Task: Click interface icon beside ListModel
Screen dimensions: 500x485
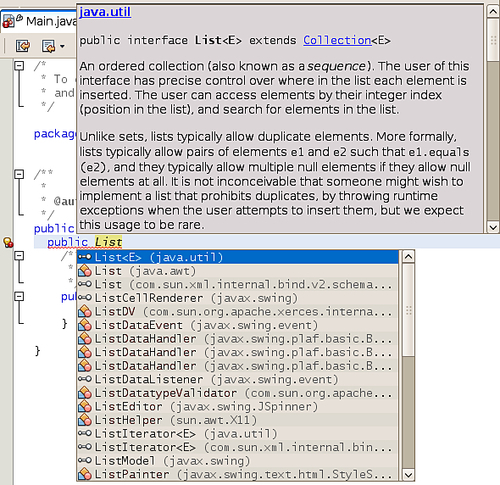Action: 85,461
